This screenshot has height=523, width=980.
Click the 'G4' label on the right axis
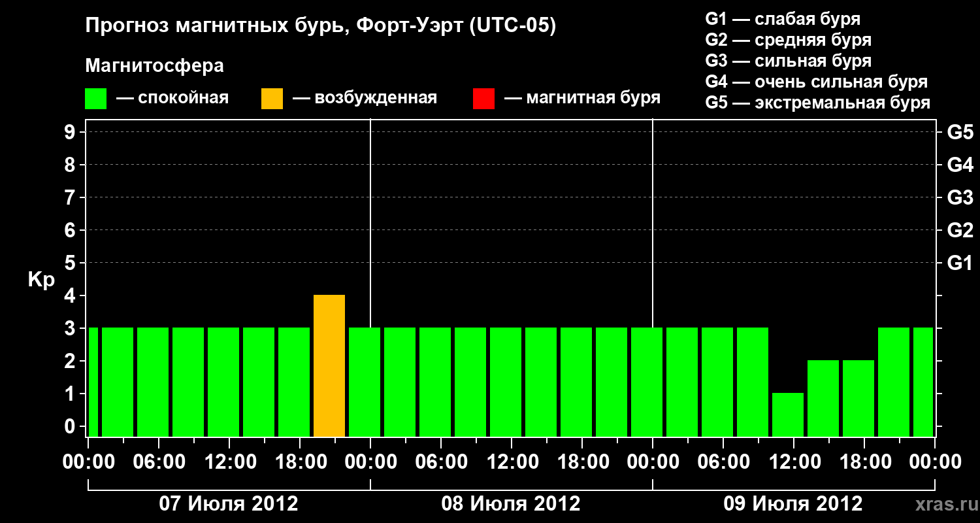point(960,165)
